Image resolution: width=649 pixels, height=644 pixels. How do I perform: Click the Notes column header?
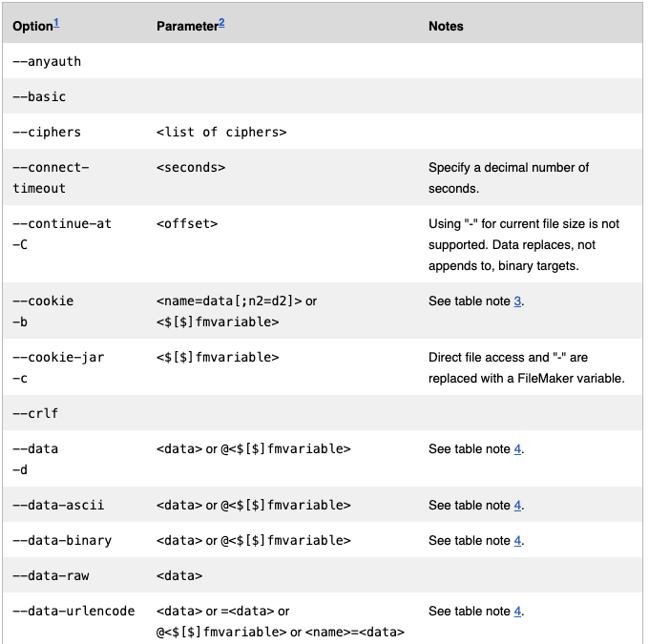(x=446, y=26)
